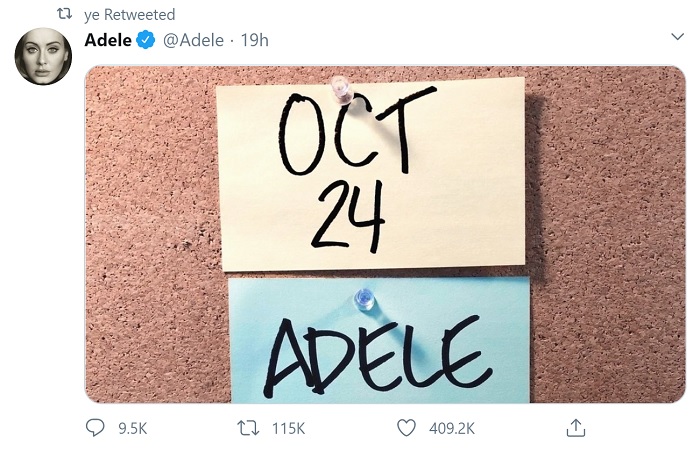700x451 pixels.
Task: Open the corkboard image in the tweet
Action: (x=385, y=234)
